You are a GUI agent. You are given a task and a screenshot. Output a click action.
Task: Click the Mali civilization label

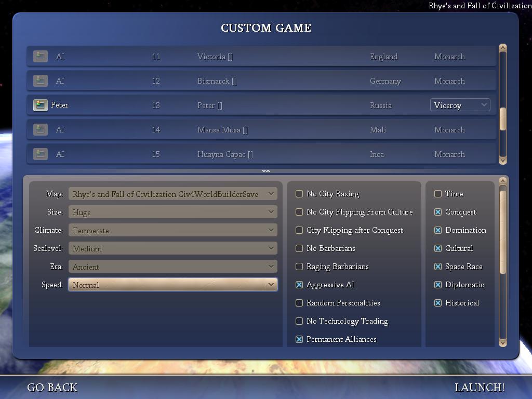pyautogui.click(x=378, y=130)
